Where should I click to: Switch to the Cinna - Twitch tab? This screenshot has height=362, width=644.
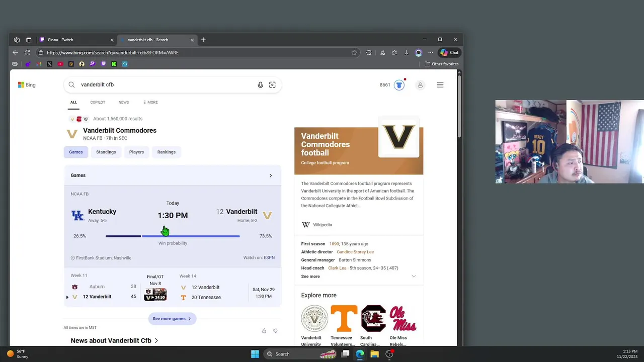pyautogui.click(x=77, y=40)
